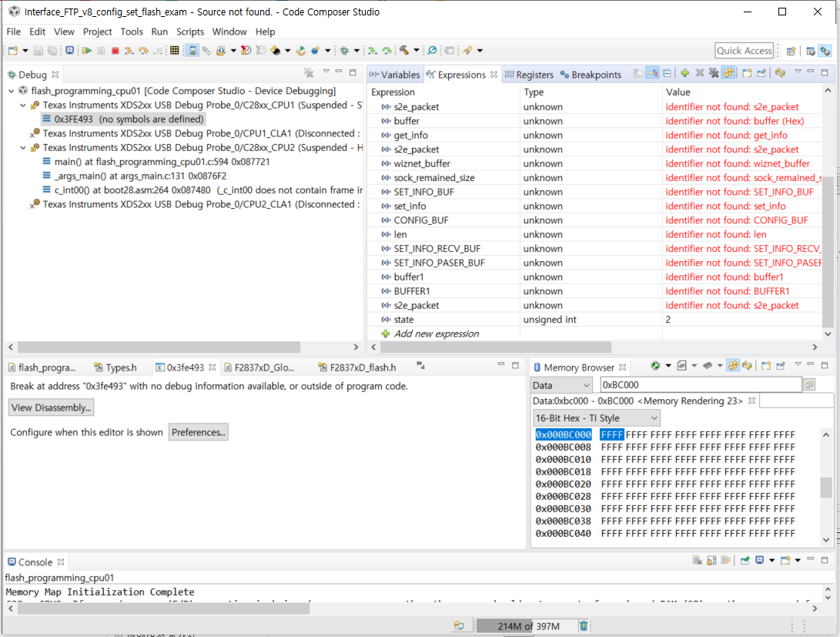Click the Go button next to the address field

click(x=809, y=384)
